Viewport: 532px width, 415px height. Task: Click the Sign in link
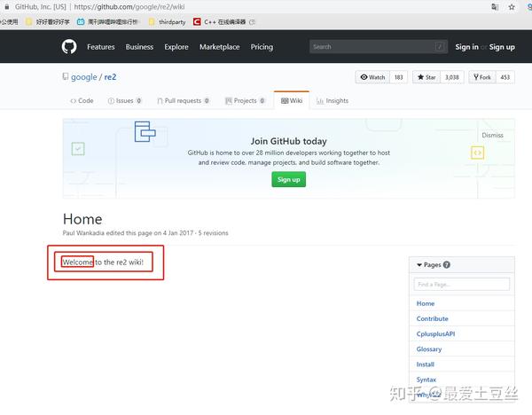pos(467,47)
